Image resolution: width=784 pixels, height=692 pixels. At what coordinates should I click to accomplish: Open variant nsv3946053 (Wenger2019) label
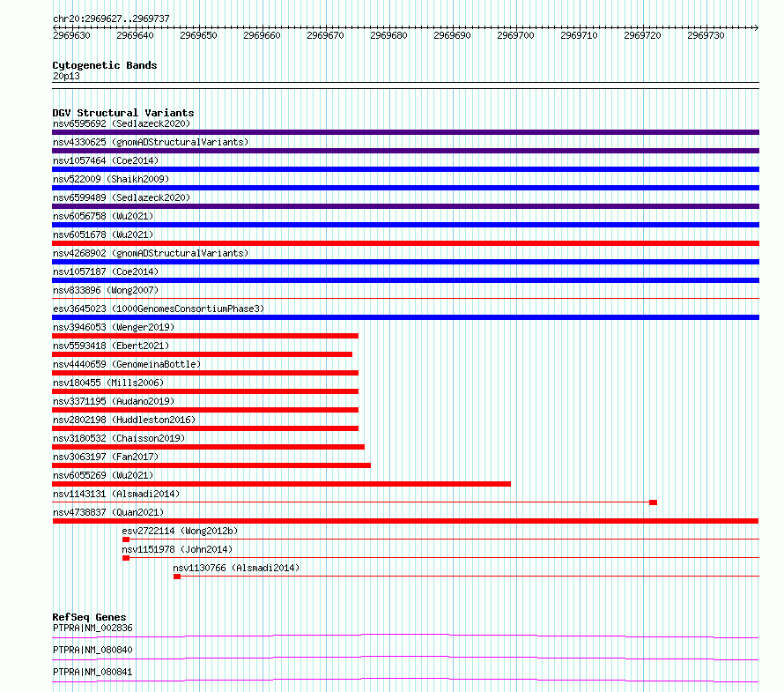coord(114,327)
